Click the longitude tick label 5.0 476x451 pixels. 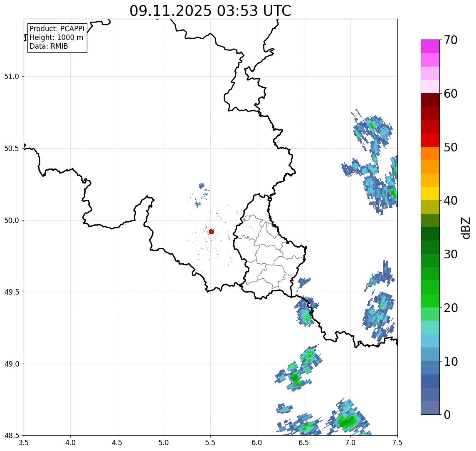pyautogui.click(x=164, y=443)
